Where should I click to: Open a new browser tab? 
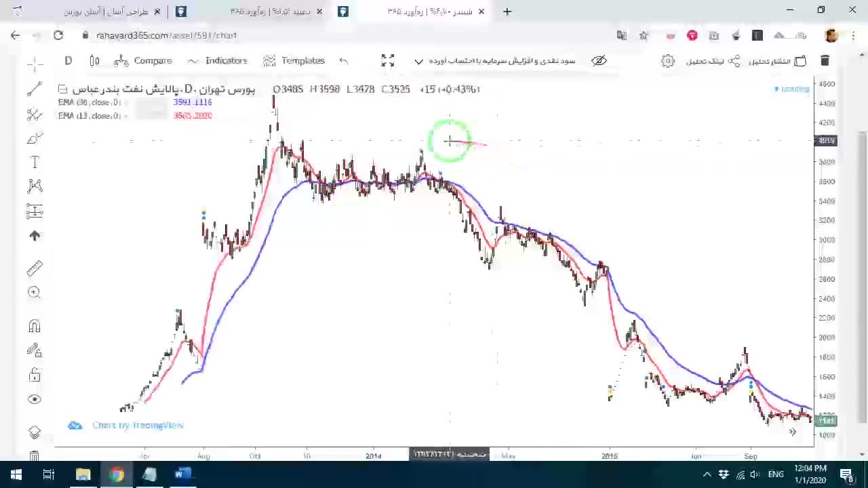(507, 12)
